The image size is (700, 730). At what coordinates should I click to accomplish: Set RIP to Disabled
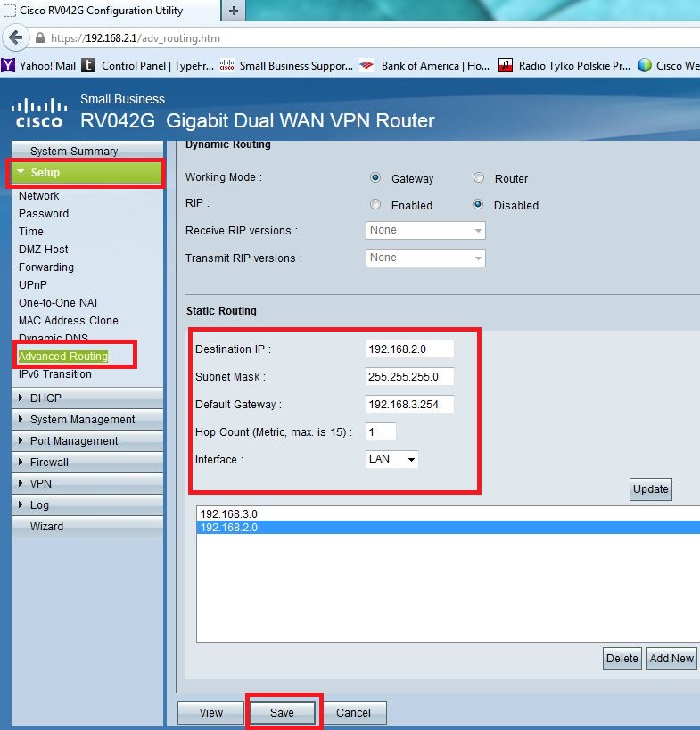pos(478,204)
